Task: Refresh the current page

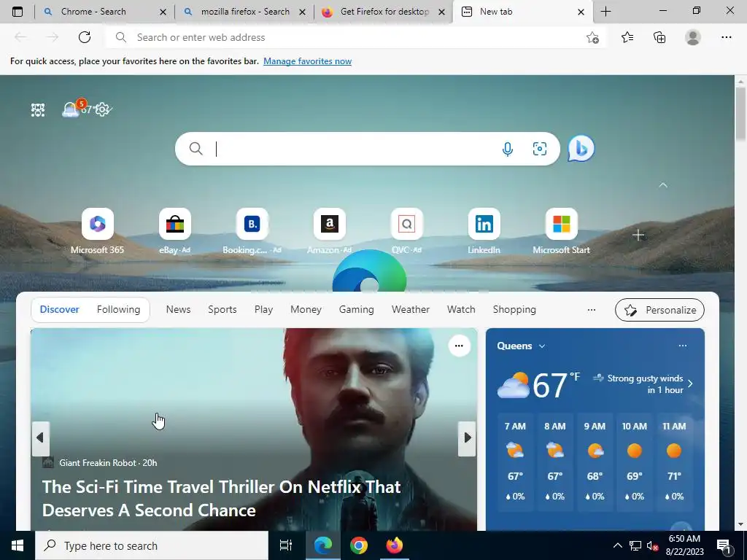Action: 85,37
